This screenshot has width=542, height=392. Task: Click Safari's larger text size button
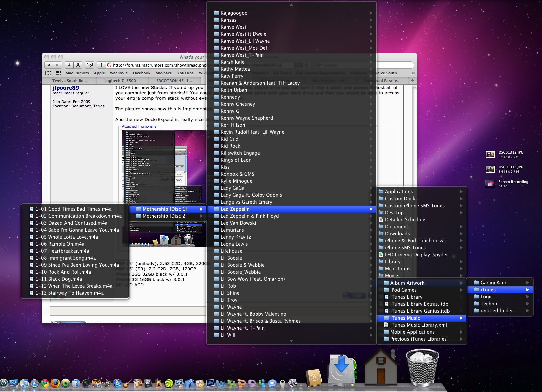tap(78, 65)
